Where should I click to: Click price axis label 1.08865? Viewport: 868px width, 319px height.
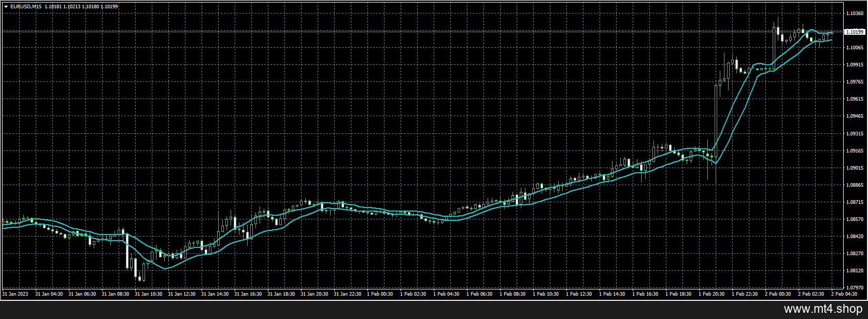(854, 185)
